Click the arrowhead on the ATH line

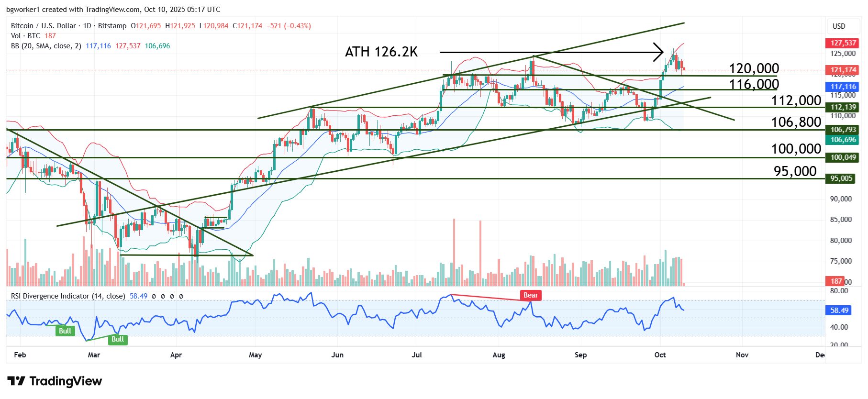pyautogui.click(x=658, y=52)
